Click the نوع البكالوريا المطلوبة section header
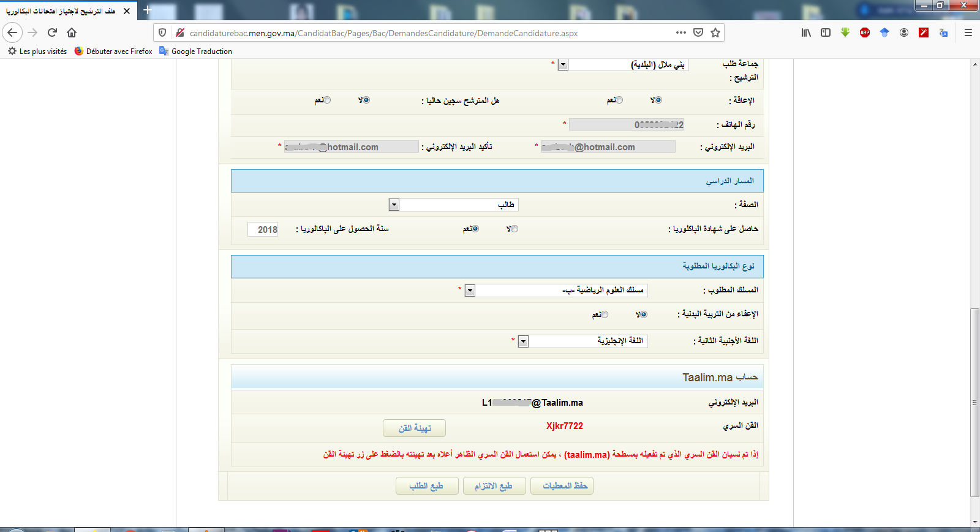 pyautogui.click(x=497, y=267)
